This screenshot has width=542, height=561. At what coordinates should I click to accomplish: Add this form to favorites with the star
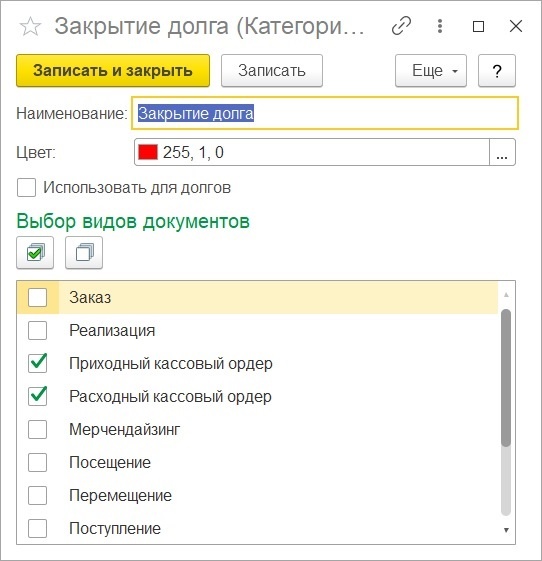pos(30,26)
